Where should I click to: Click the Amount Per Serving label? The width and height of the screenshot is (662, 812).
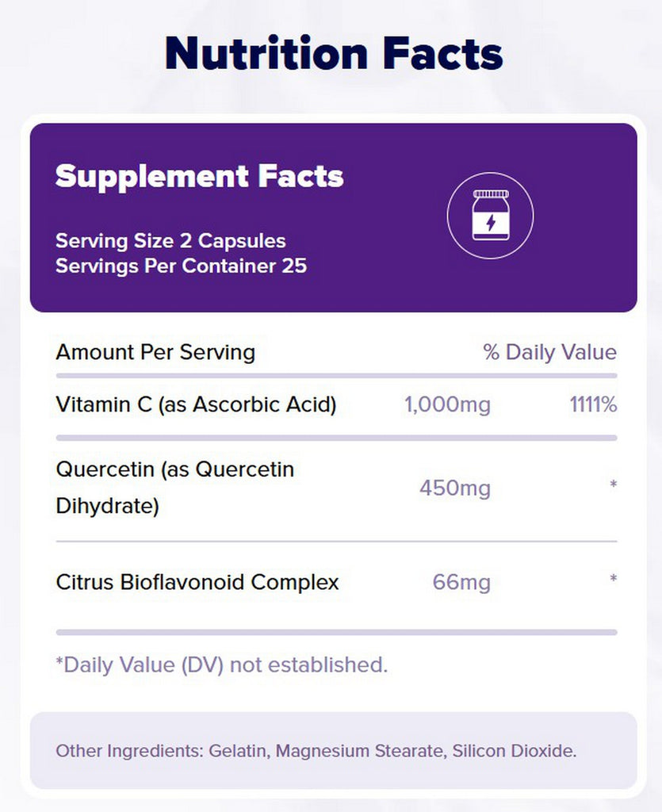click(x=155, y=352)
